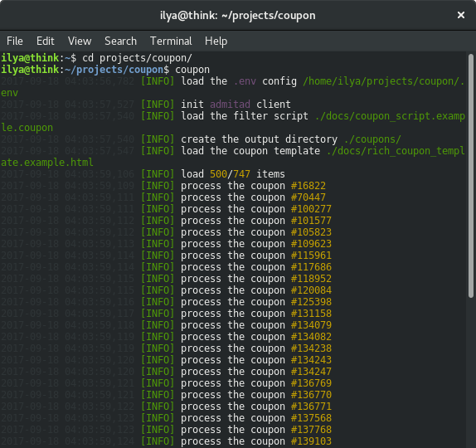Open the Terminal menu
Image resolution: width=476 pixels, height=448 pixels.
click(171, 41)
